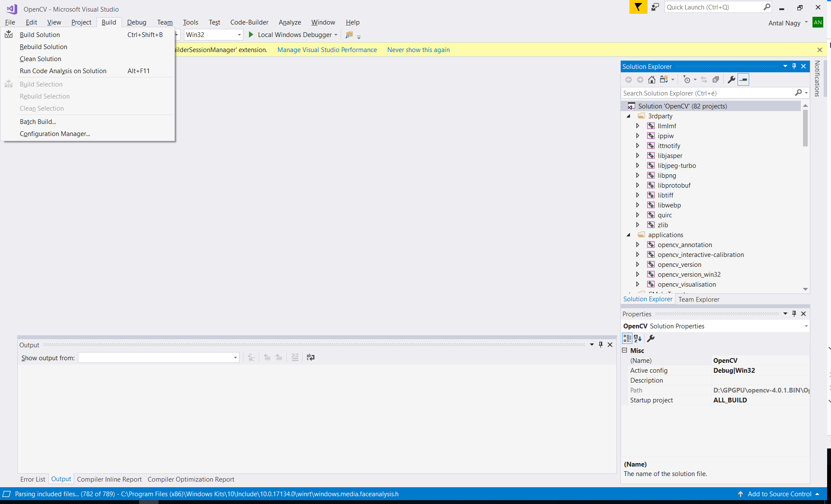Collapse the Misc property category
The image size is (831, 504).
point(625,350)
